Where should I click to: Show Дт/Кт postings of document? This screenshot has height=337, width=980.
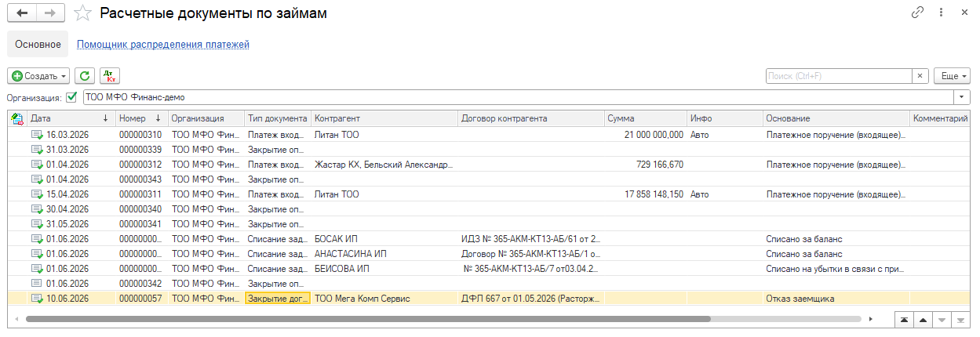click(109, 76)
